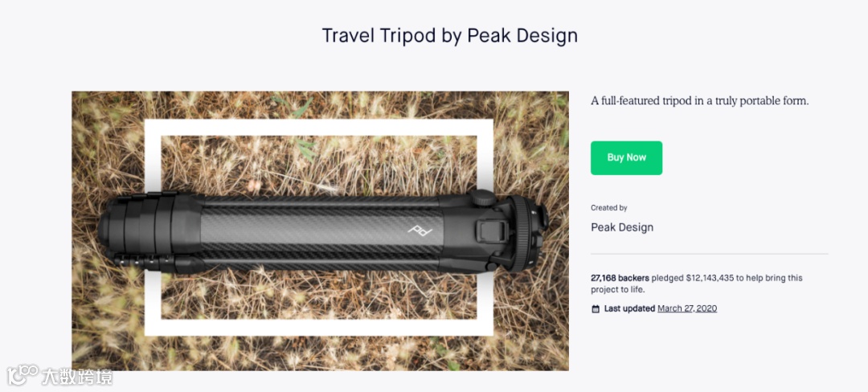Click the carbon fiber tripod leg
The width and height of the screenshot is (868, 392).
coord(321,228)
